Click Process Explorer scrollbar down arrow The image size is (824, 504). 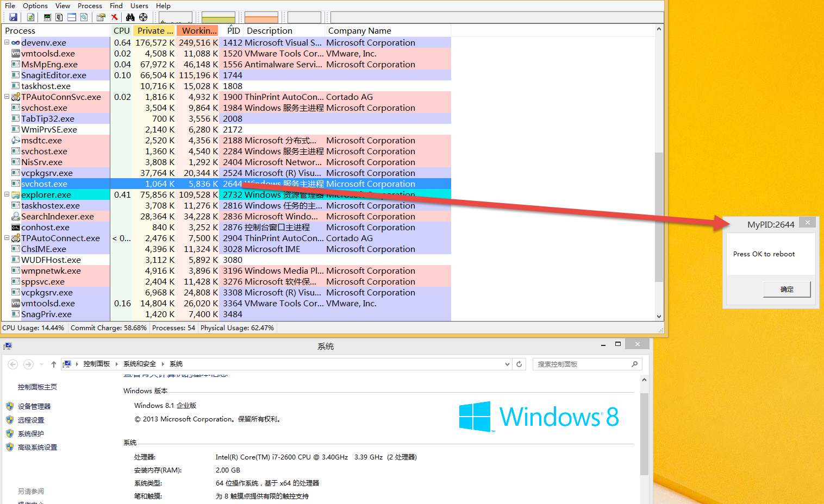pos(659,316)
